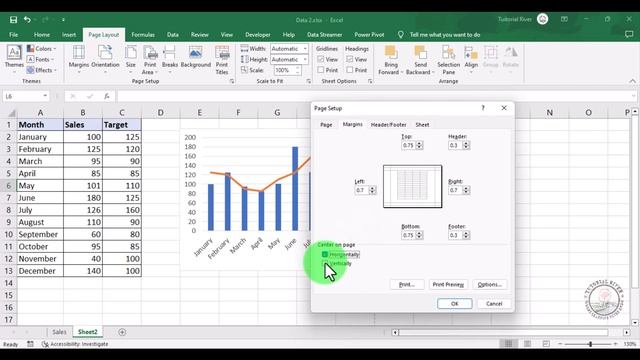Image resolution: width=640 pixels, height=360 pixels.
Task: Select the Sheet tab in Page Setup
Action: click(x=422, y=125)
